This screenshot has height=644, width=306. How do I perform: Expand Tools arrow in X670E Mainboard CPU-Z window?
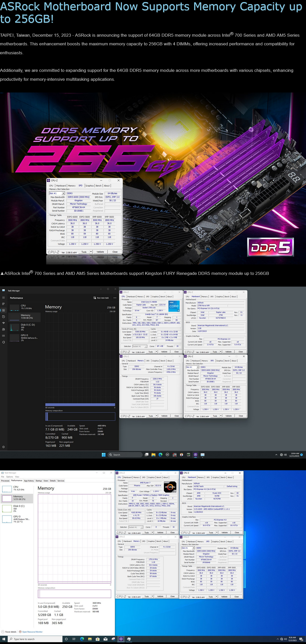pyautogui.click(x=217, y=532)
